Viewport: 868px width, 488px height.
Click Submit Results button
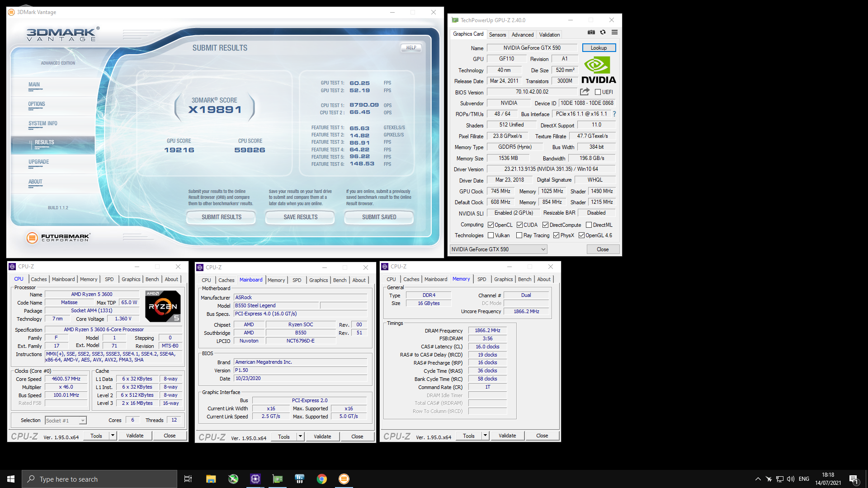coord(222,217)
